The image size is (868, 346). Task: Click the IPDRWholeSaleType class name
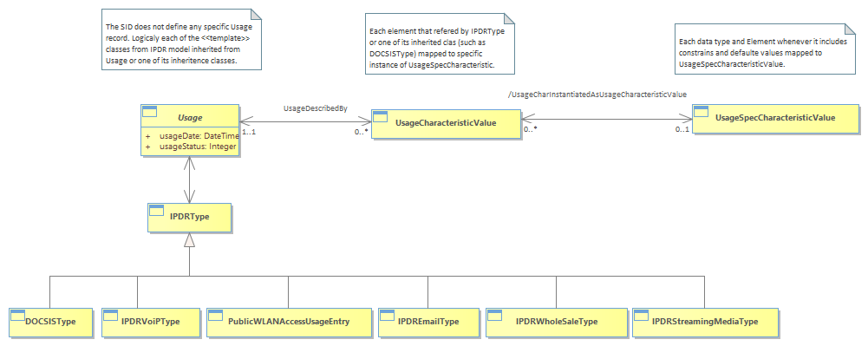pyautogui.click(x=557, y=321)
